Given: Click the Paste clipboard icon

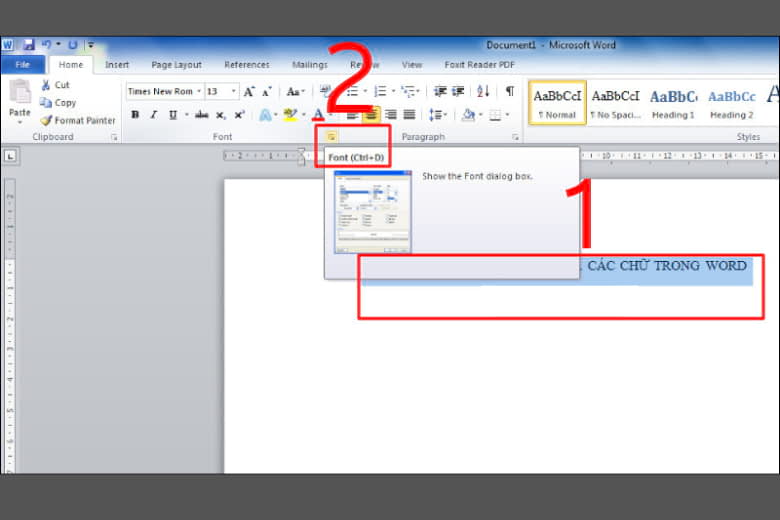Looking at the screenshot, I should [20, 93].
